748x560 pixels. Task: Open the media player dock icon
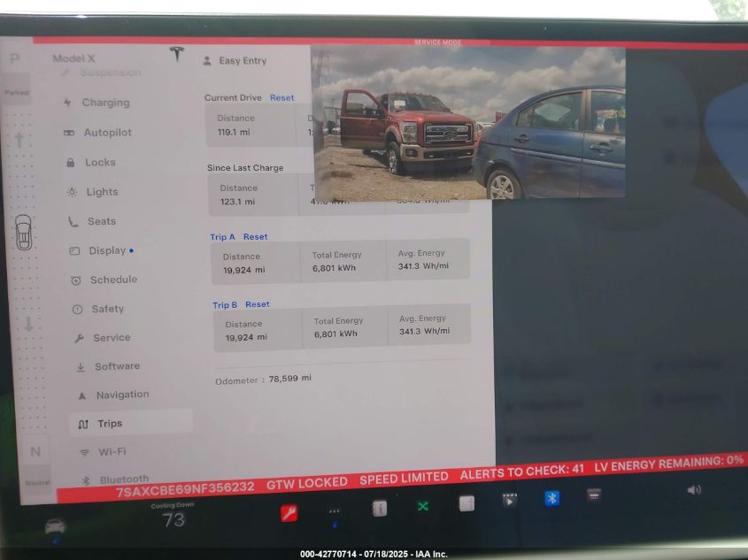[510, 500]
